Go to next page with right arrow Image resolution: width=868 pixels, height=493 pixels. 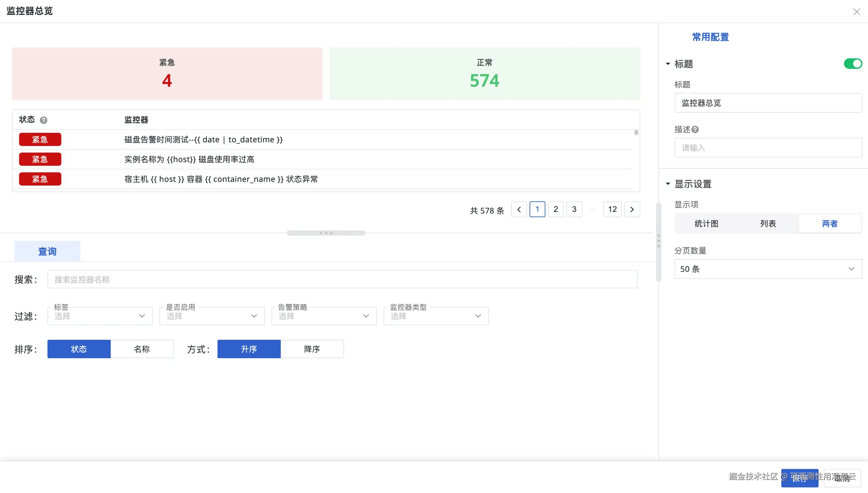click(632, 209)
